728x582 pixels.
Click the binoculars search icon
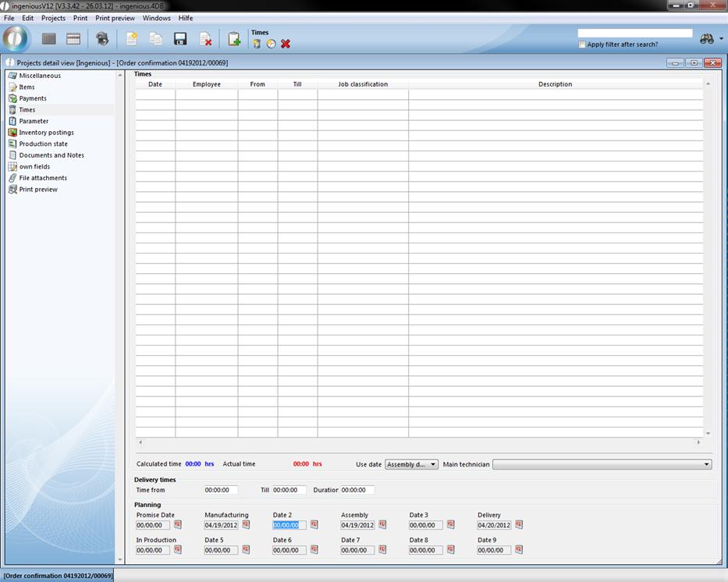pos(707,39)
